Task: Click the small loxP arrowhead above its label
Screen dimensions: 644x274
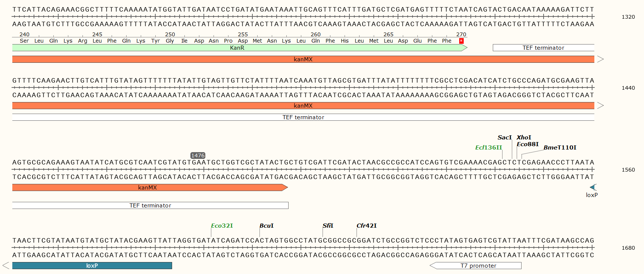Action: (x=592, y=187)
